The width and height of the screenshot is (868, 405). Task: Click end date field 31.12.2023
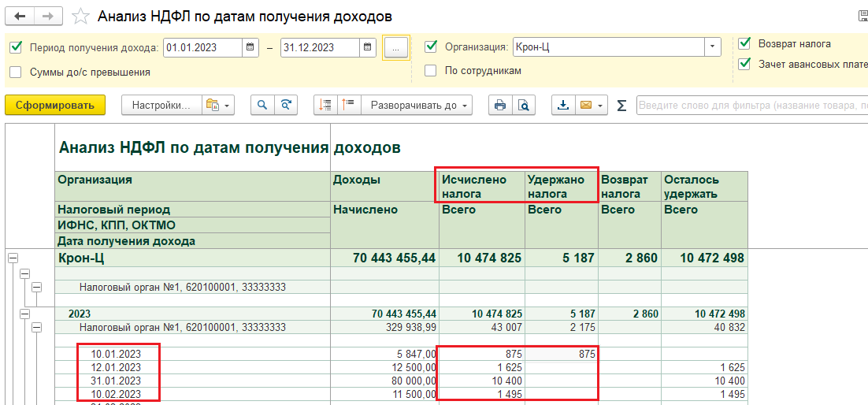pos(320,47)
